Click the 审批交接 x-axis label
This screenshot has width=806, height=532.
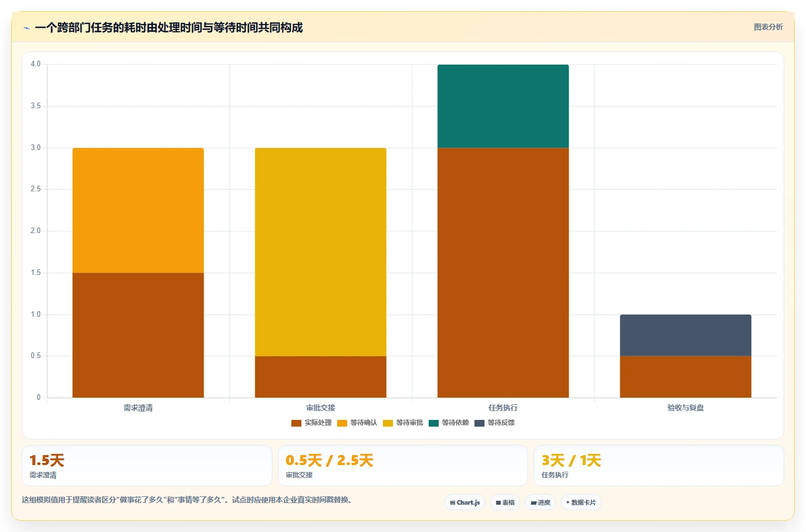pos(320,408)
